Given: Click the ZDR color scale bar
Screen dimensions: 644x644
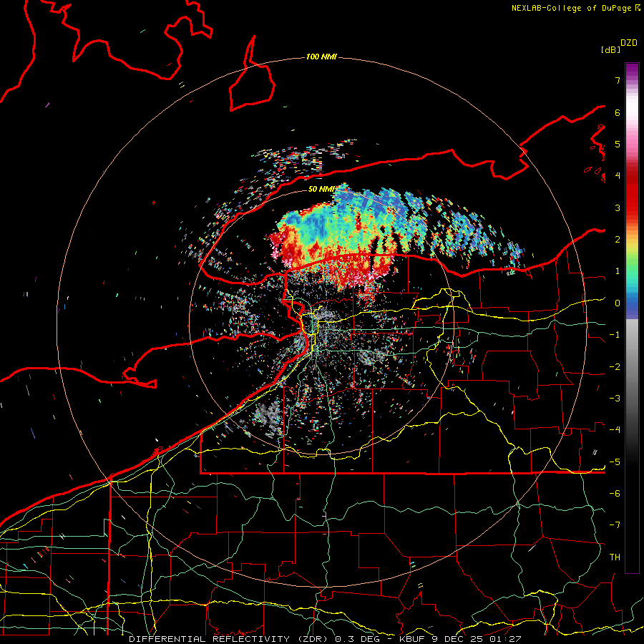Looking at the screenshot, I should (x=632, y=318).
